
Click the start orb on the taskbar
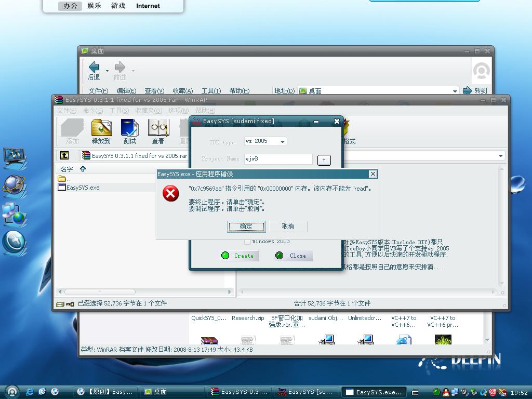coord(11,392)
